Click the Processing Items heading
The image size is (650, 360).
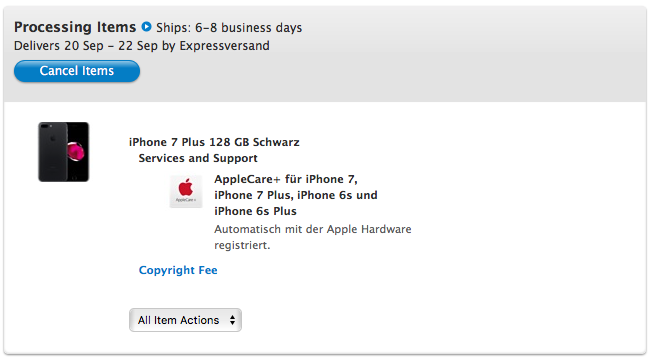click(x=75, y=27)
